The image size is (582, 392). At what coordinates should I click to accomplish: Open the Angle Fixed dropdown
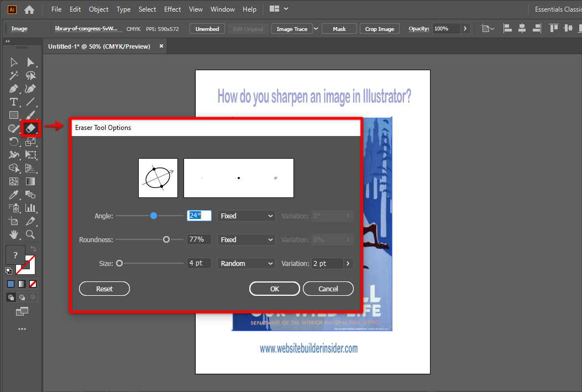click(x=247, y=216)
